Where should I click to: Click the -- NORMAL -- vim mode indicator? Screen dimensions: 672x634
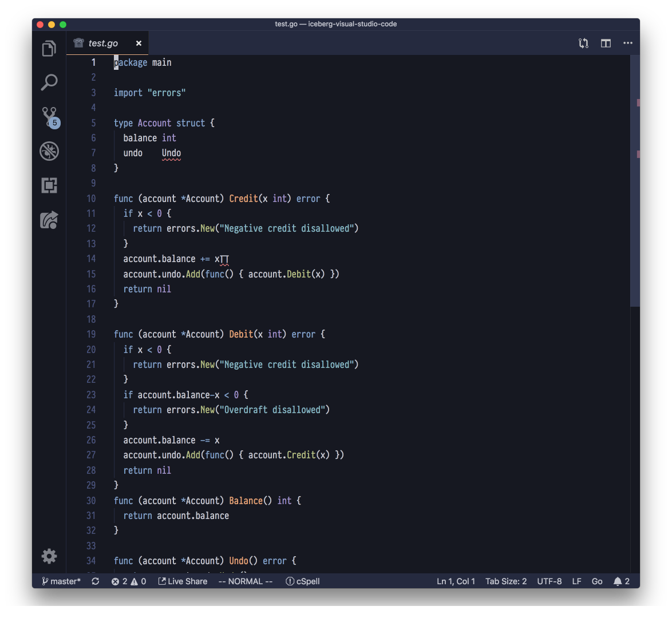click(x=246, y=581)
